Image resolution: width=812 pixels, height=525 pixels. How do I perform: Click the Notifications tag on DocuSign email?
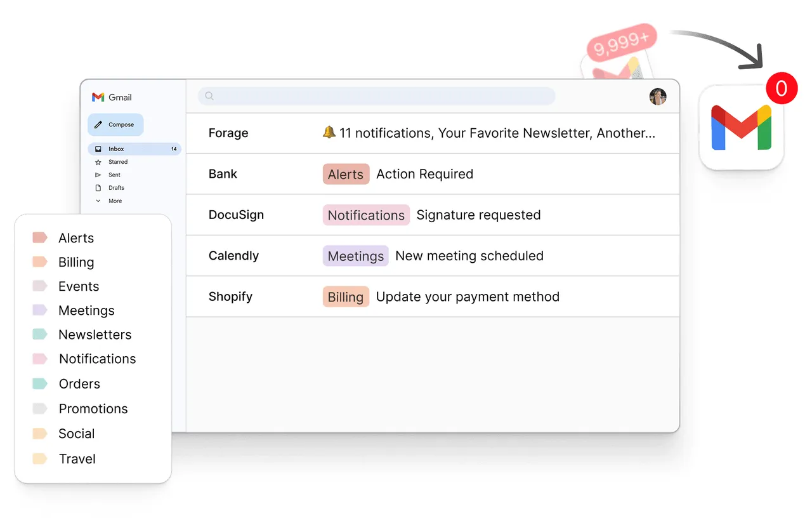(x=366, y=215)
